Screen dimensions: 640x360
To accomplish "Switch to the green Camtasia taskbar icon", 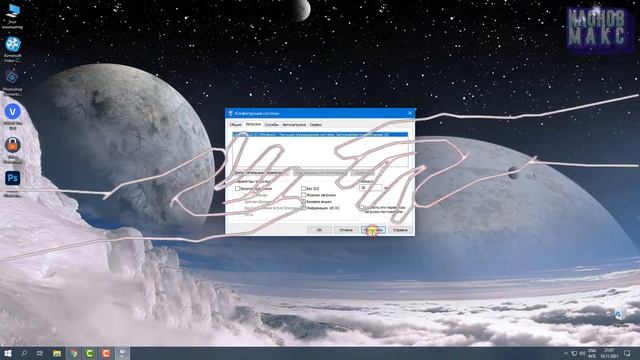I will [89, 353].
